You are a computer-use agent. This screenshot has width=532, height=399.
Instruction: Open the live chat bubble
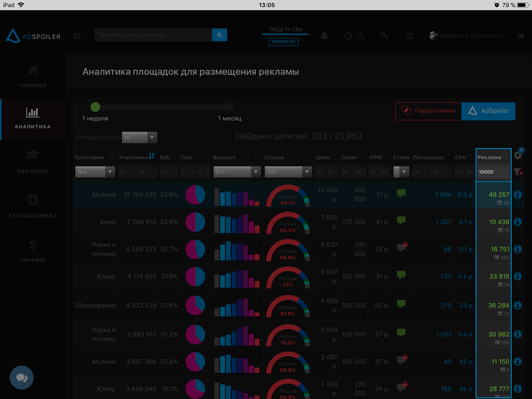pyautogui.click(x=22, y=378)
